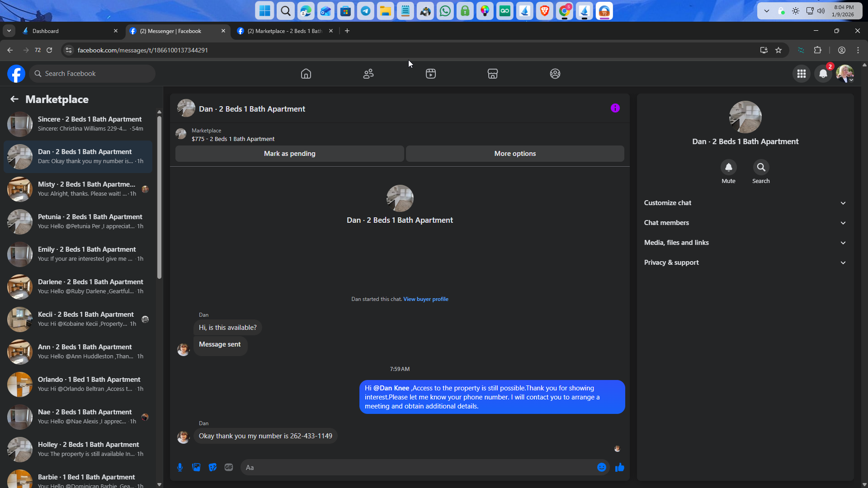Open the notifications bell
868x488 pixels.
point(823,74)
